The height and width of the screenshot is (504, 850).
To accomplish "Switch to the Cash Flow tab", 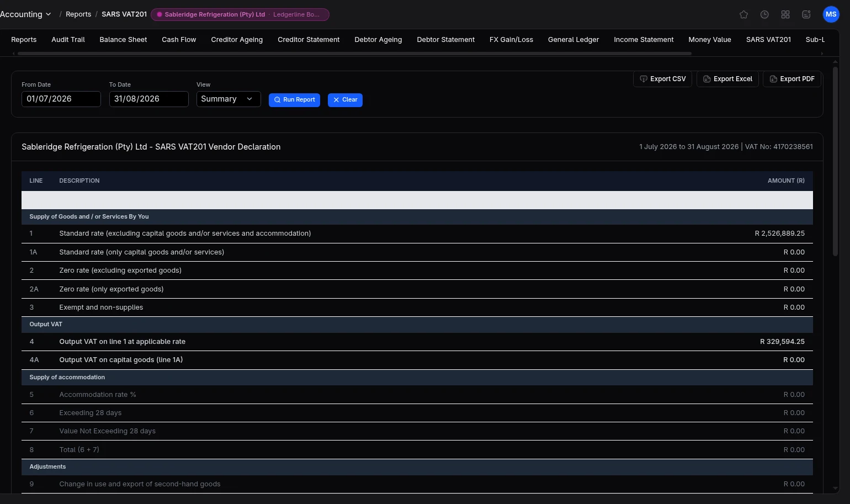I will pyautogui.click(x=179, y=40).
